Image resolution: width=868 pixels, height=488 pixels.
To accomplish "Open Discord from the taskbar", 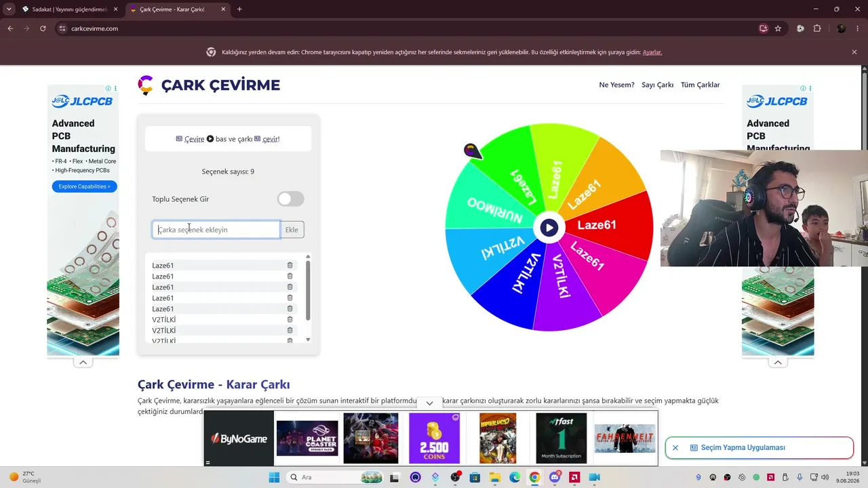I will 555,477.
